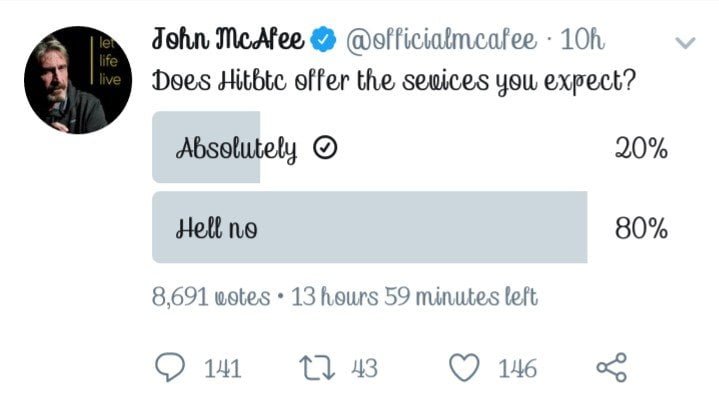This screenshot has width=719, height=406.
Task: Click the 8,691 votes count
Action: click(211, 296)
